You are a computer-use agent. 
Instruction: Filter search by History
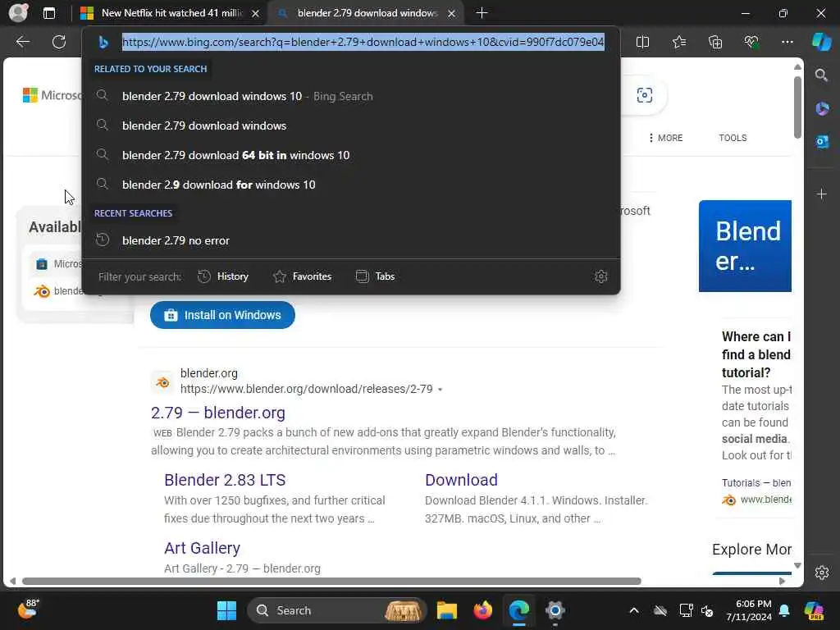click(x=223, y=276)
